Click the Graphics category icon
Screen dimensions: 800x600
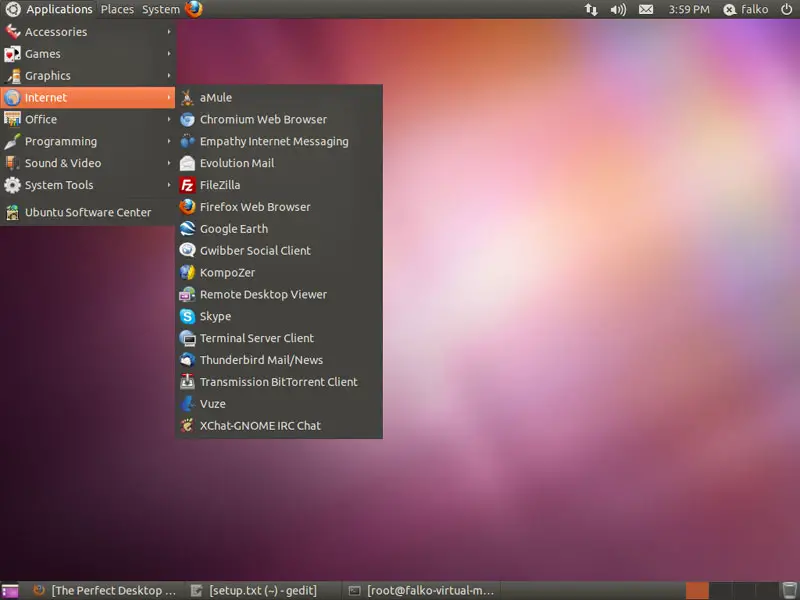12,76
